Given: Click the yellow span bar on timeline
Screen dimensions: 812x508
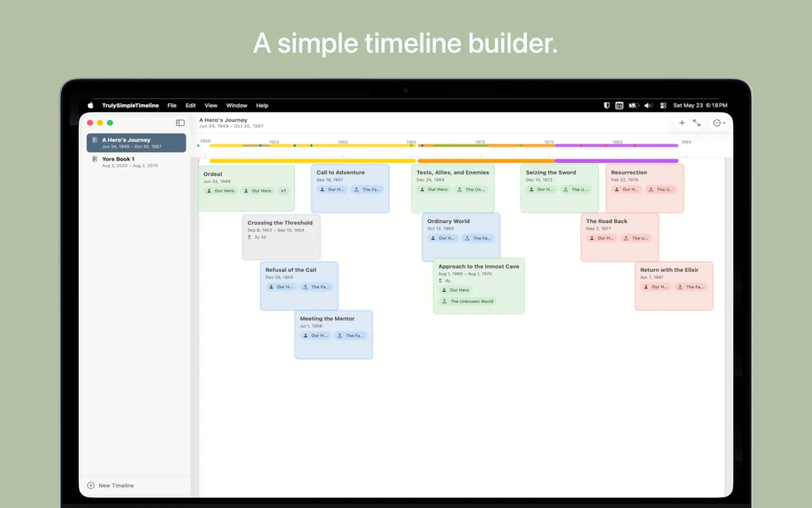Looking at the screenshot, I should point(312,161).
